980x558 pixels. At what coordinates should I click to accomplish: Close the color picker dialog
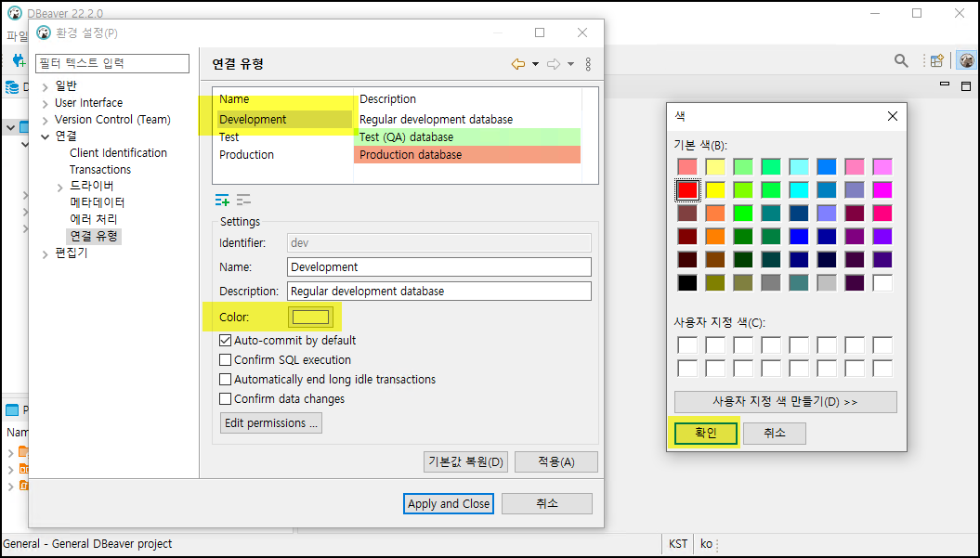[893, 116]
